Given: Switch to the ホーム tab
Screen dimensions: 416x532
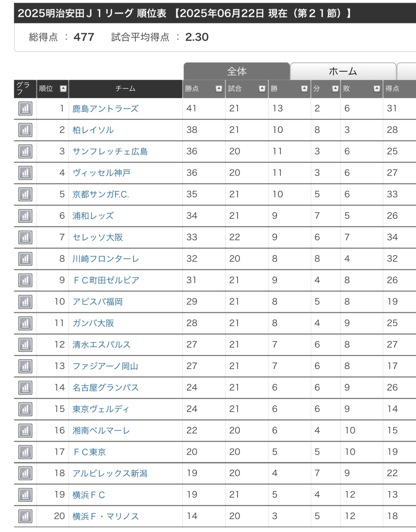Looking at the screenshot, I should (x=343, y=72).
